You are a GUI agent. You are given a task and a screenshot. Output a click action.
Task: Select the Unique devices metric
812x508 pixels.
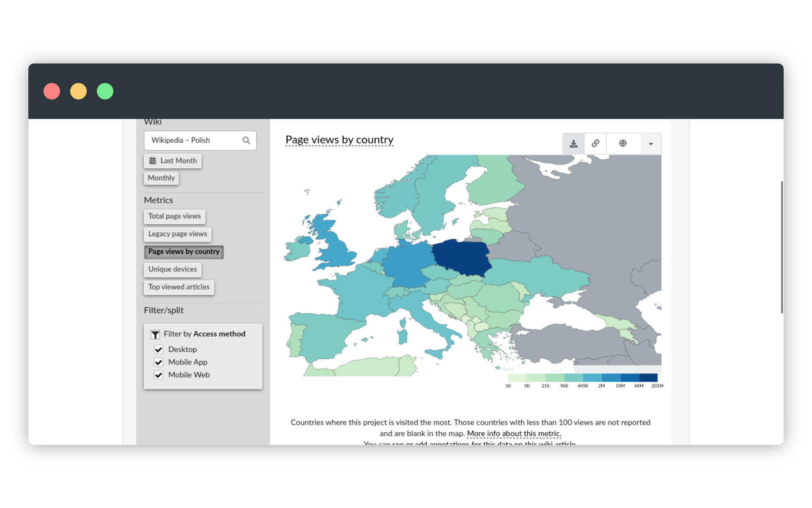[x=172, y=269]
